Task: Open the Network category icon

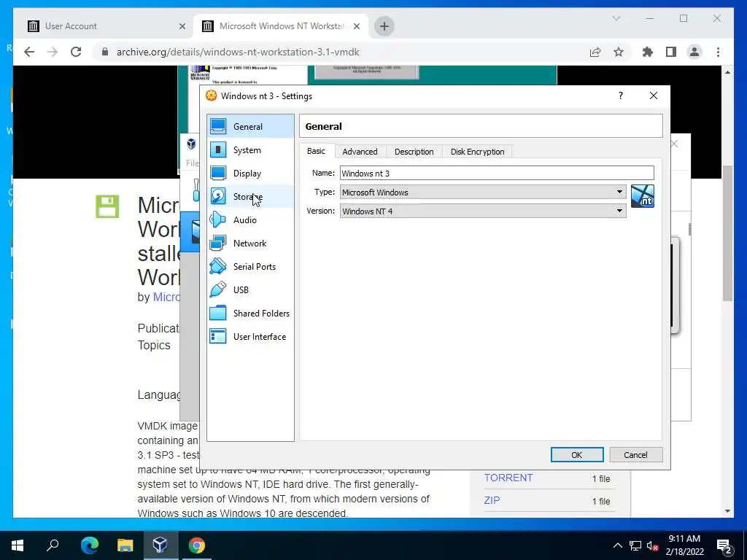Action: point(218,243)
